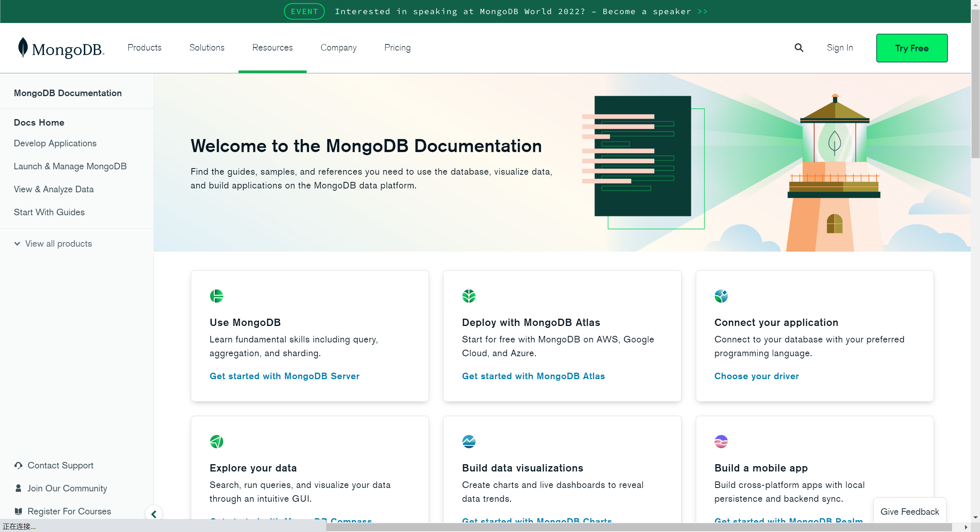
Task: Click the search magnifier icon
Action: (x=799, y=47)
